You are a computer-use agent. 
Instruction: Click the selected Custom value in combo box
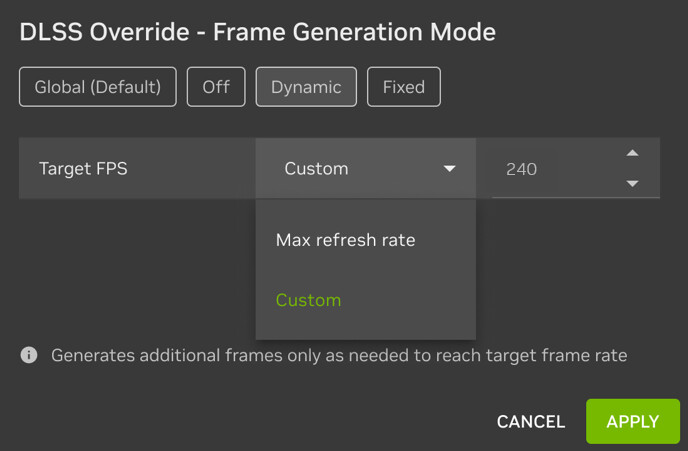[x=316, y=169]
